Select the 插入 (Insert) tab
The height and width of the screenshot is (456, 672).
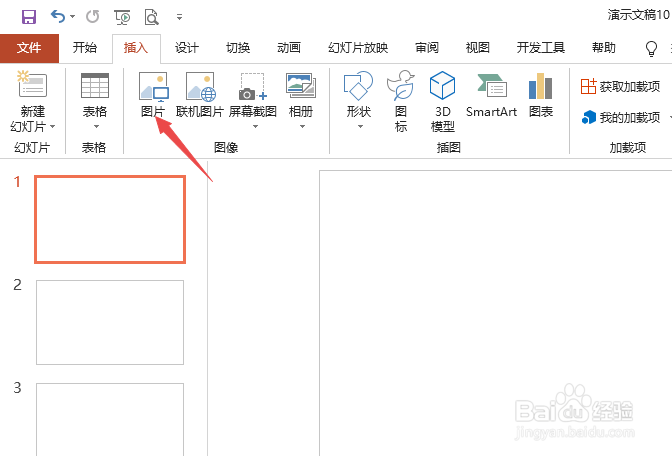[x=136, y=48]
